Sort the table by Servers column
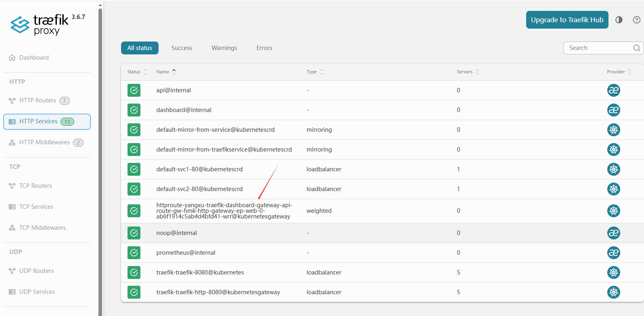 pyautogui.click(x=468, y=72)
